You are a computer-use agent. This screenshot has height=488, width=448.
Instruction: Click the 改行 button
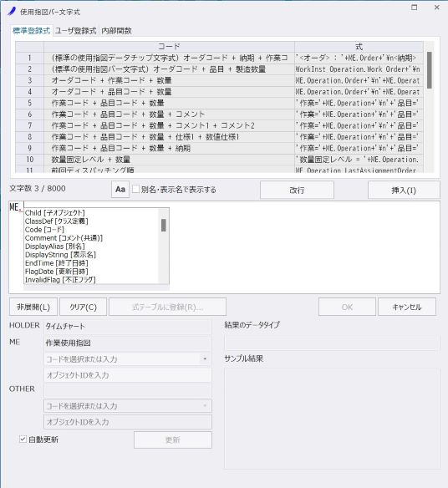(x=297, y=190)
